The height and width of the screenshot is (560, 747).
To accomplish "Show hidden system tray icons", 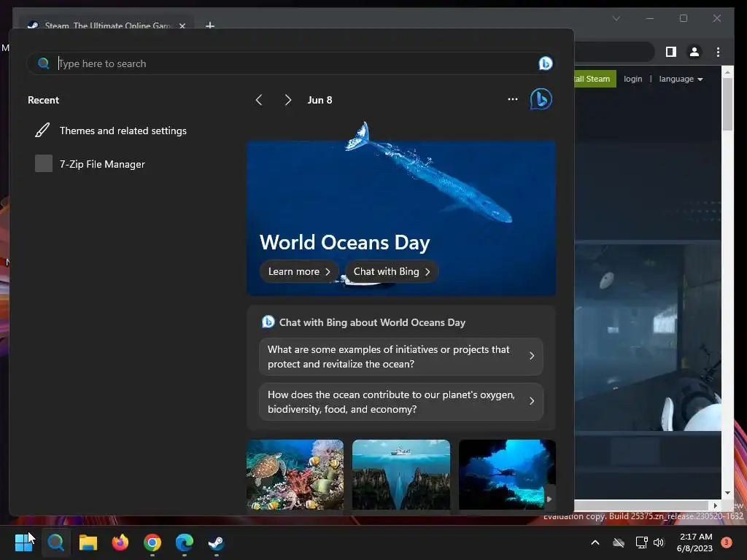I will [x=595, y=542].
